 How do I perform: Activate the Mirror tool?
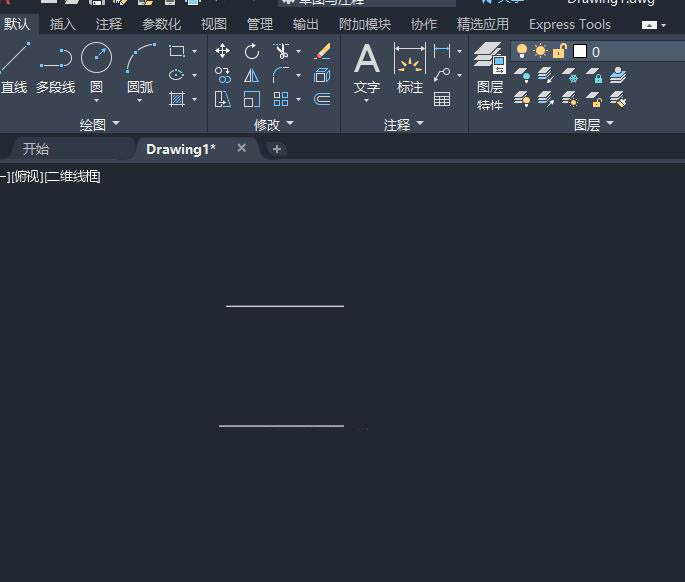(x=252, y=75)
